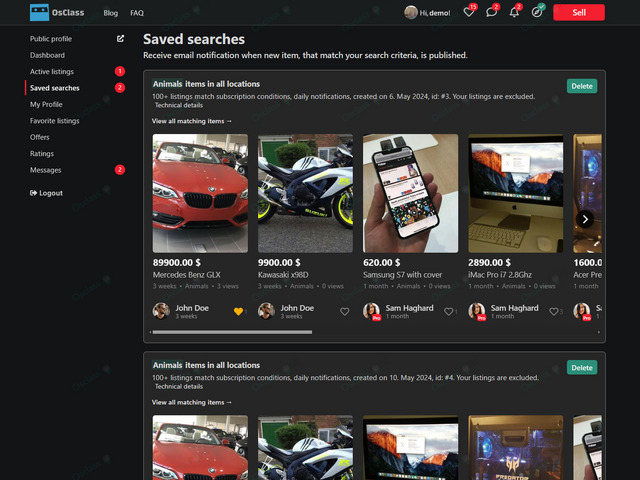The image size is (640, 480).
Task: Open the Kawasaki x98D motorcycle thumbnail
Action: (x=305, y=193)
